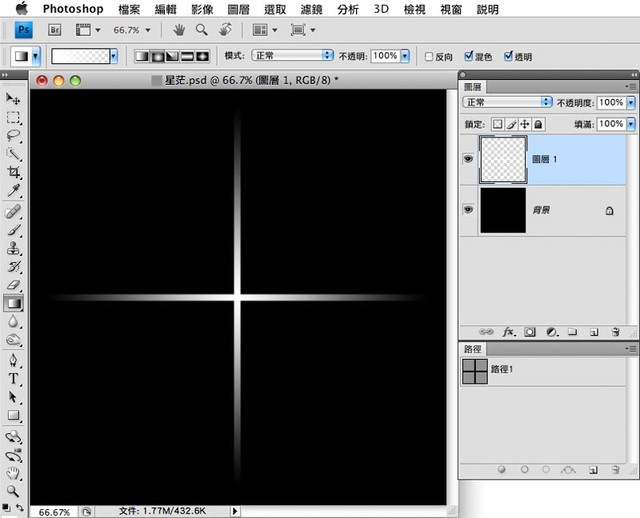Viewport: 640px width, 518px height.
Task: Select the Pen tool
Action: point(13,360)
